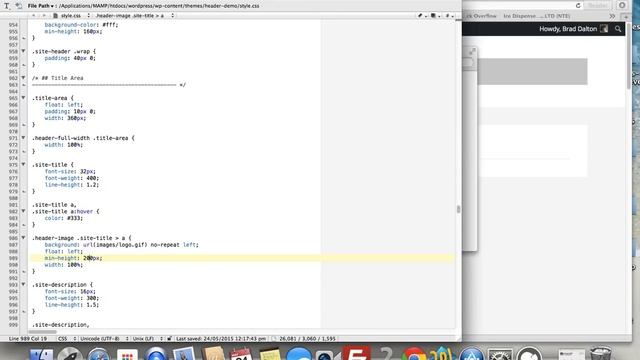Click the Last saved timestamp text
Screen dimensions: 640x360
pos(221,339)
